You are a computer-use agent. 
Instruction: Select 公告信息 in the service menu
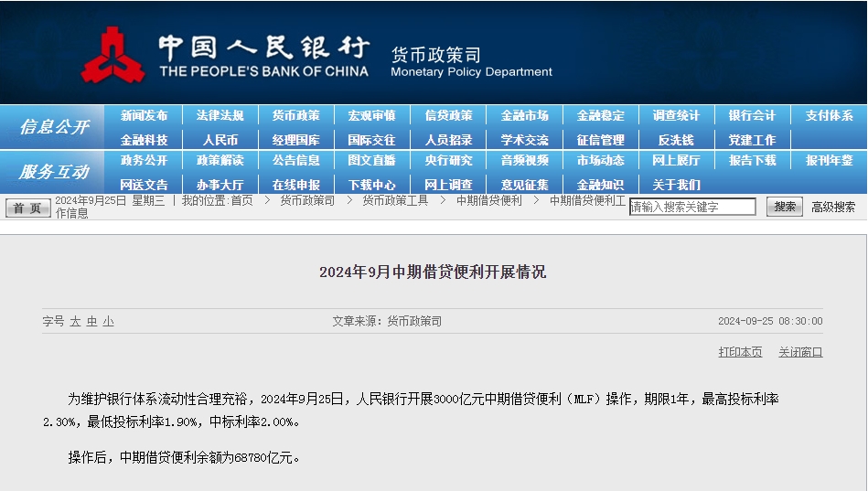pos(295,161)
